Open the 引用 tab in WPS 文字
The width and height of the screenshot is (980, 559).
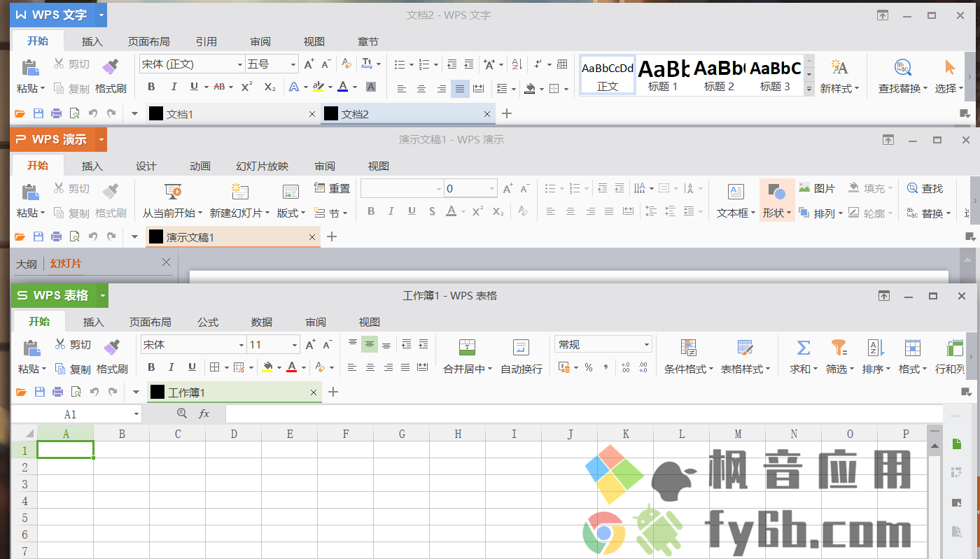(206, 41)
